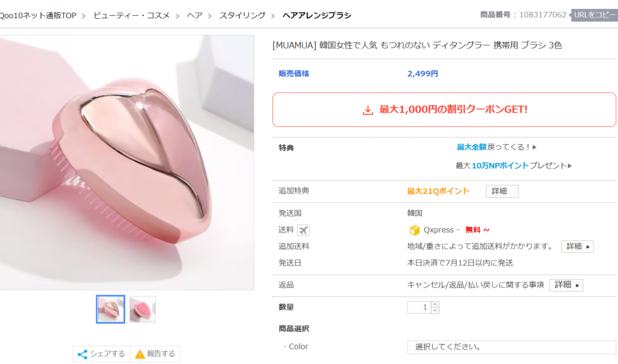Open 詳細 for Q-point bonus

point(502,191)
